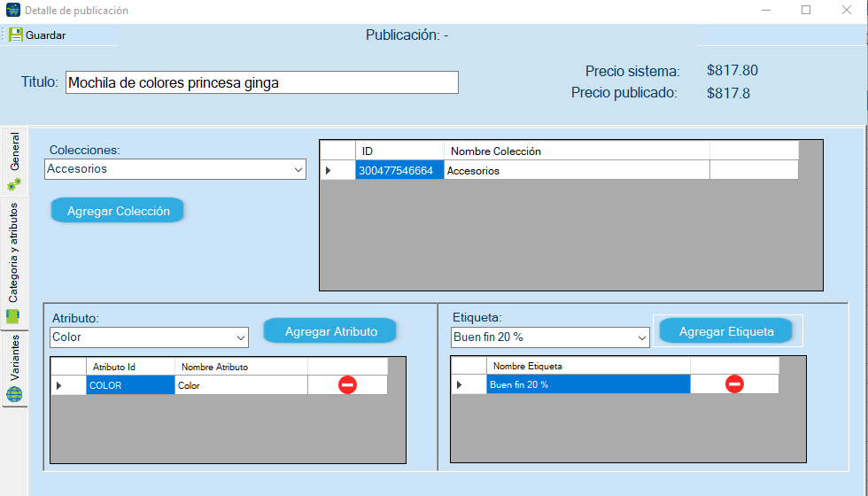Click the Guardar toolbar label
Viewport: 868px width, 496px height.
45,35
